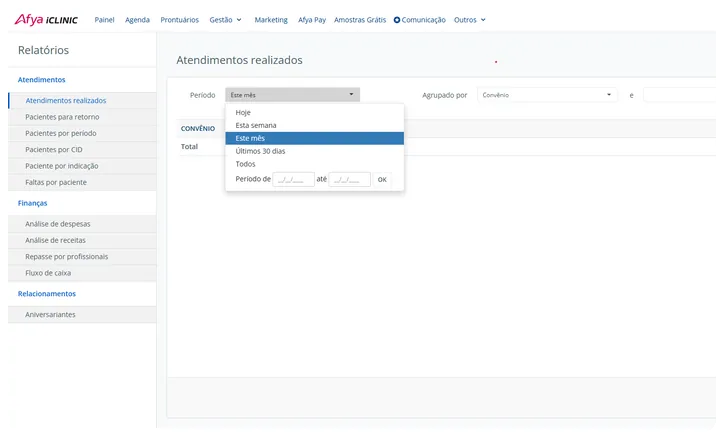724x440 pixels.
Task: Click the Comunicação circle icon
Action: click(397, 20)
